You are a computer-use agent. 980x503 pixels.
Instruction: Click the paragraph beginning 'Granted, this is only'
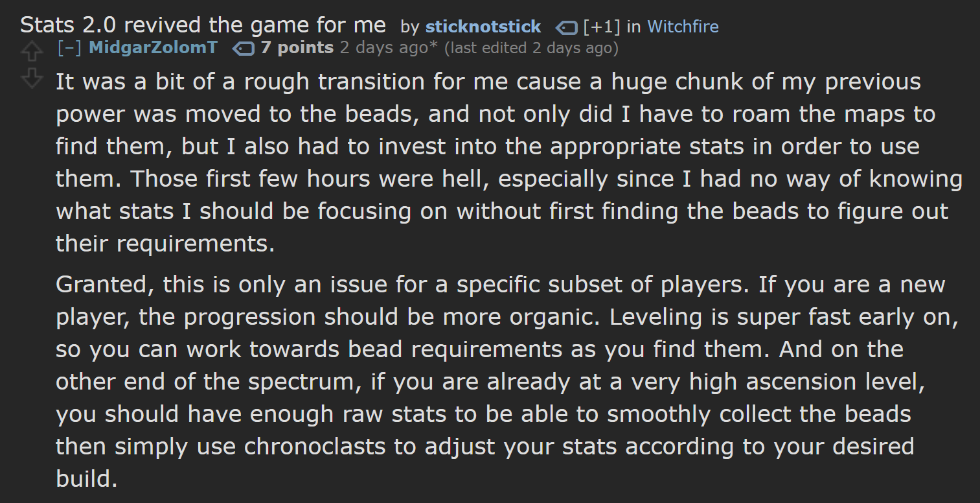pyautogui.click(x=507, y=382)
